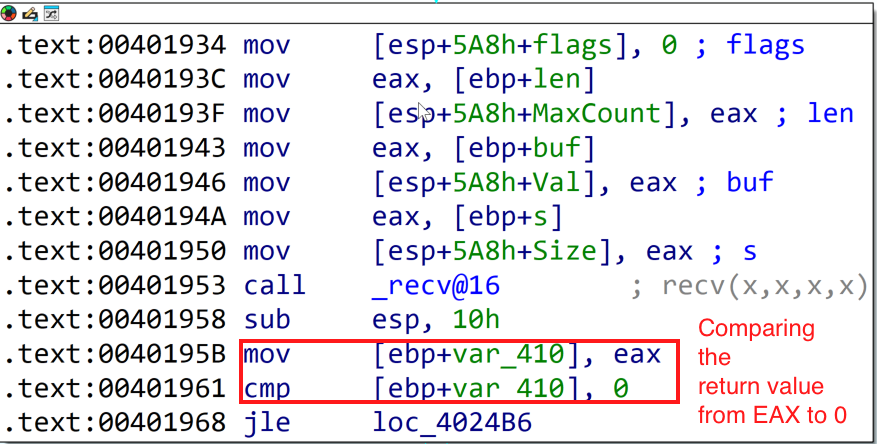
Task: Click the call instruction mnemonic
Action: click(x=275, y=286)
